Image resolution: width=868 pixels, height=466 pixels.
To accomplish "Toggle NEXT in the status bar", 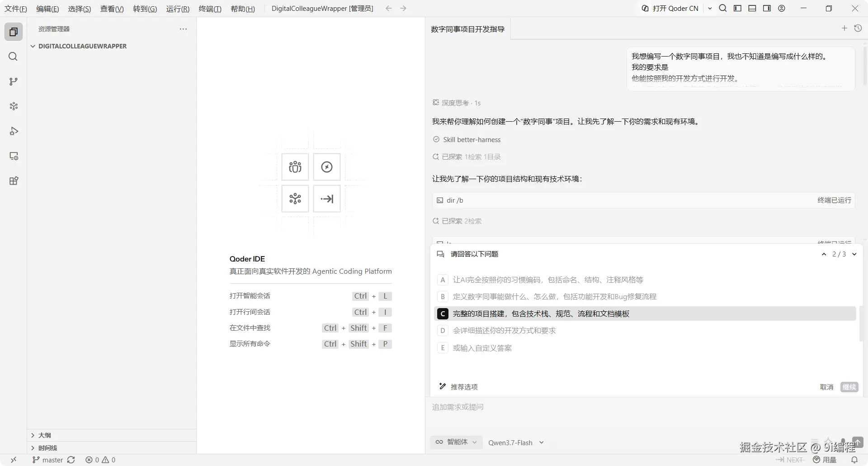I will pyautogui.click(x=790, y=460).
